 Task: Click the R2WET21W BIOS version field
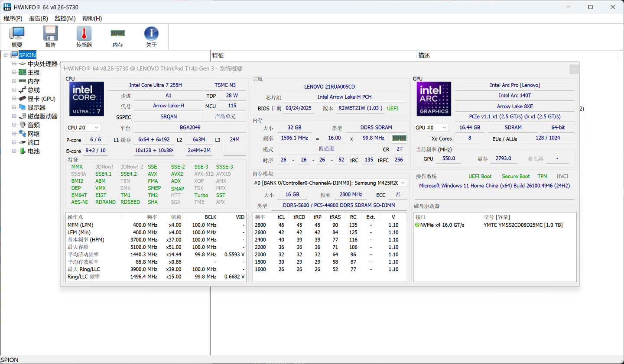click(361, 108)
